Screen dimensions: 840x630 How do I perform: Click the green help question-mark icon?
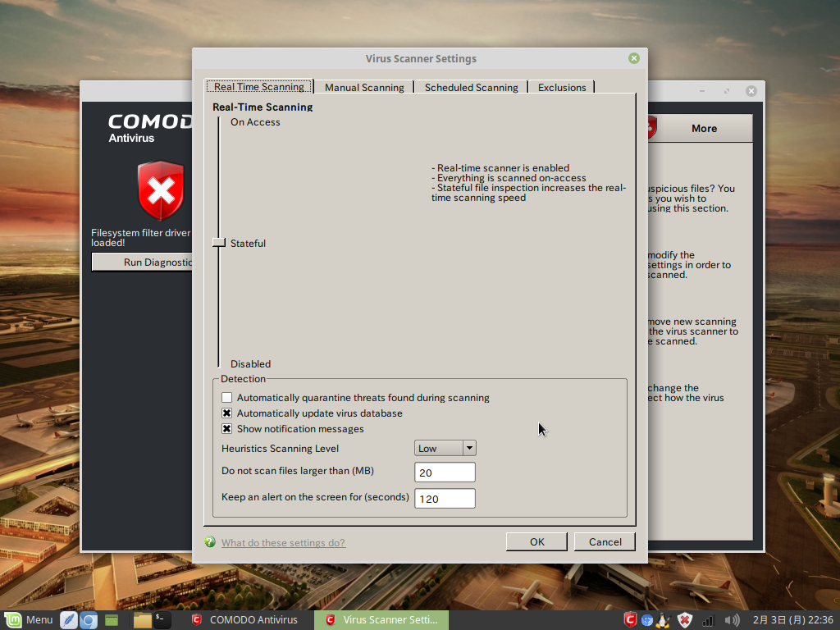210,542
